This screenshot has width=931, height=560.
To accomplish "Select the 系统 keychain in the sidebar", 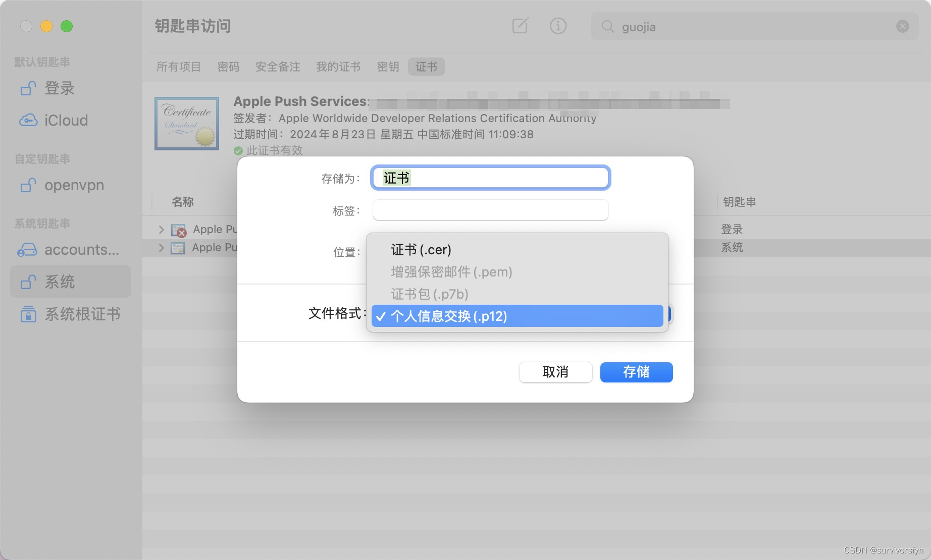I will pos(71,282).
